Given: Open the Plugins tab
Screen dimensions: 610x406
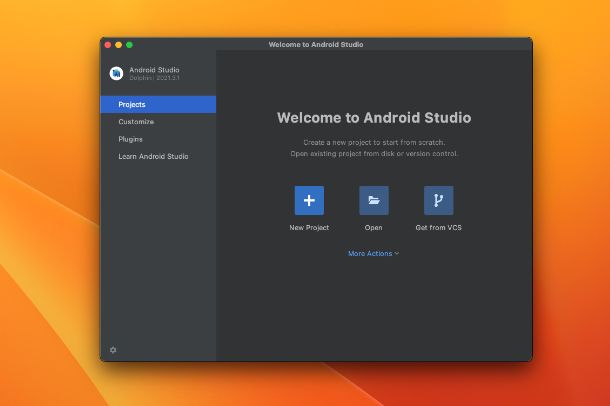Looking at the screenshot, I should pos(158,139).
